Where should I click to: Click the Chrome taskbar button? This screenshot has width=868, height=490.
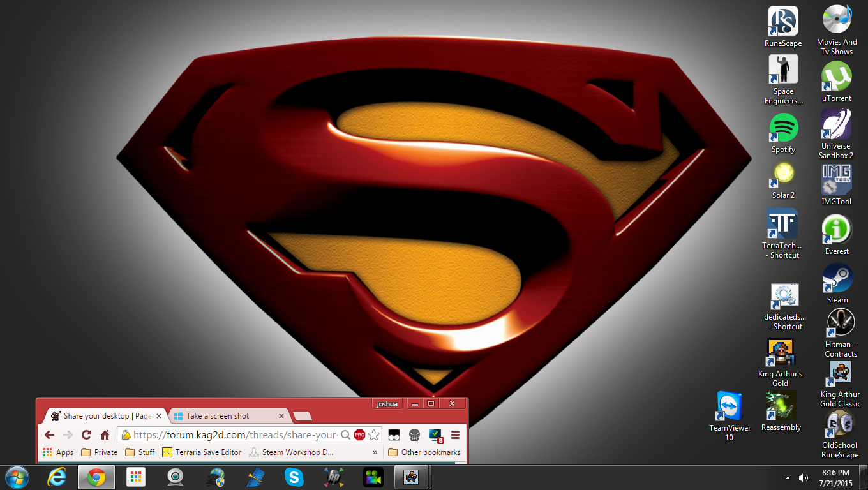pyautogui.click(x=96, y=477)
